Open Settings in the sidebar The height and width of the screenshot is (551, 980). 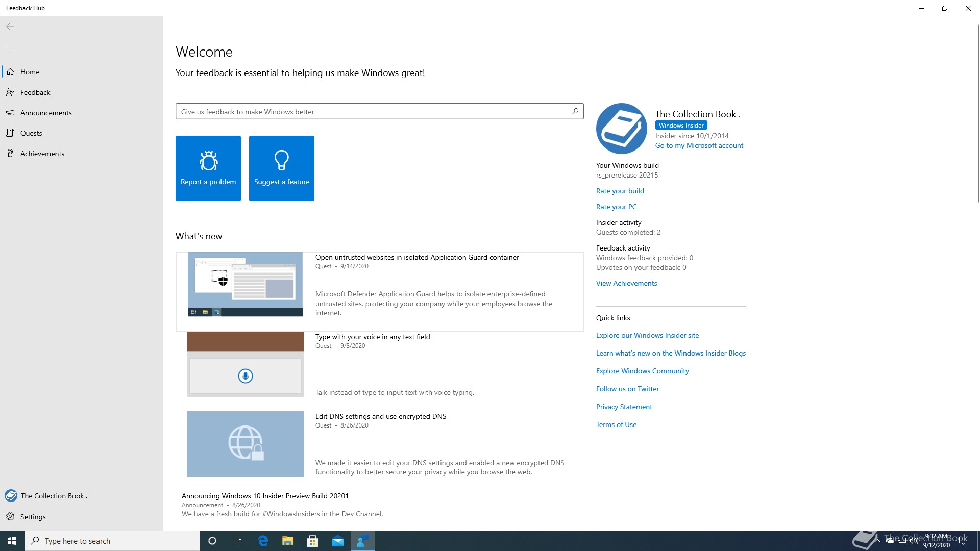(x=82, y=517)
